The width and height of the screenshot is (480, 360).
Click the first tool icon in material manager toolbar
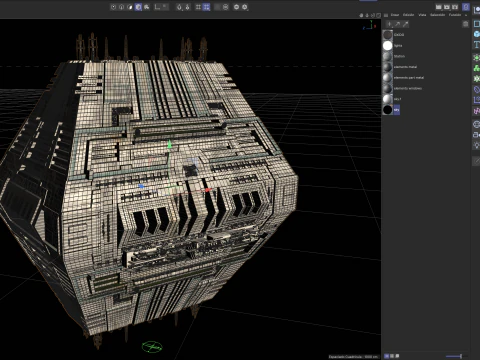point(389,24)
